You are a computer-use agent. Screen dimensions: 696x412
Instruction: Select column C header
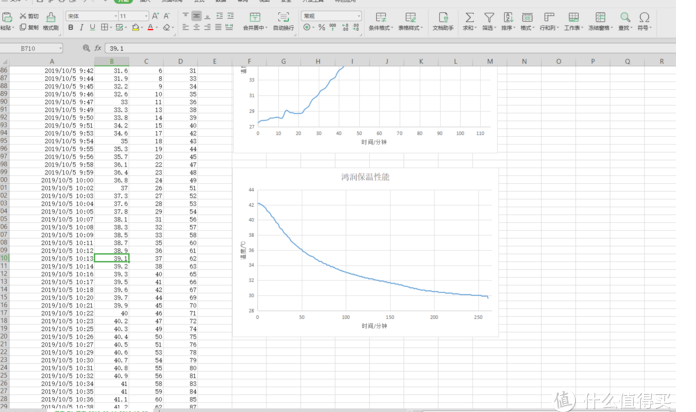[x=146, y=61]
